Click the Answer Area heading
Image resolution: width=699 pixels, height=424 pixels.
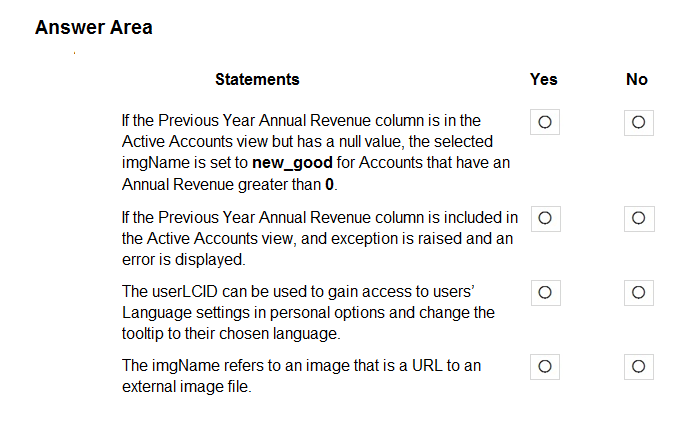point(94,27)
